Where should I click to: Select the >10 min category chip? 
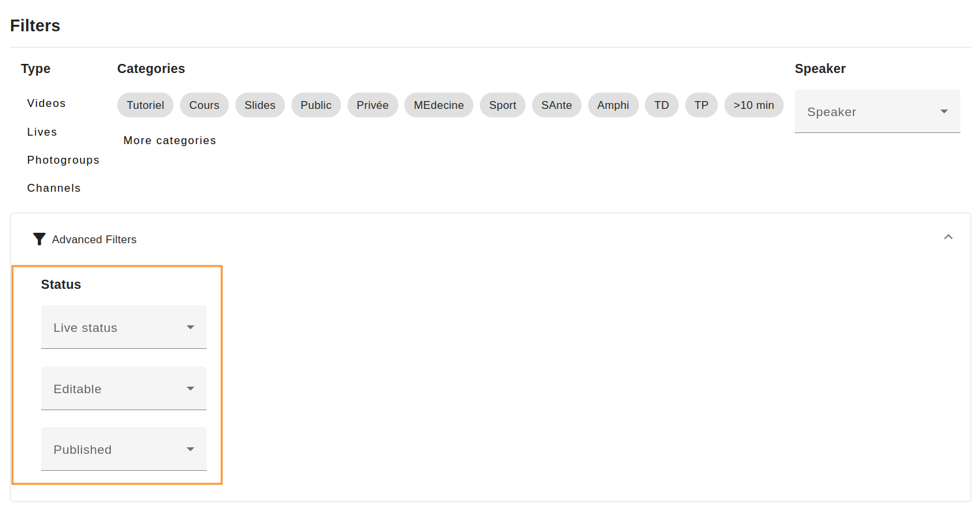click(x=754, y=105)
